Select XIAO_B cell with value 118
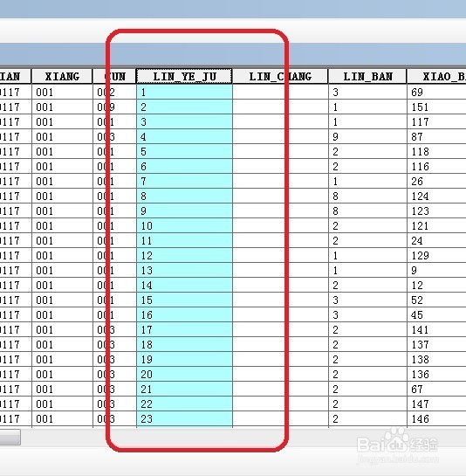The height and width of the screenshot is (476, 466). [436, 151]
